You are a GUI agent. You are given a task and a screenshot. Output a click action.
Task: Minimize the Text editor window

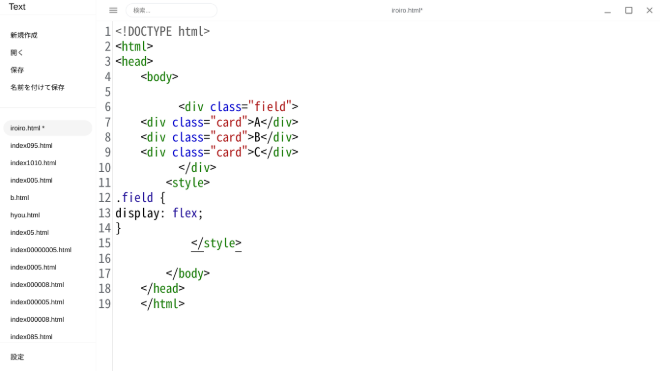click(607, 11)
